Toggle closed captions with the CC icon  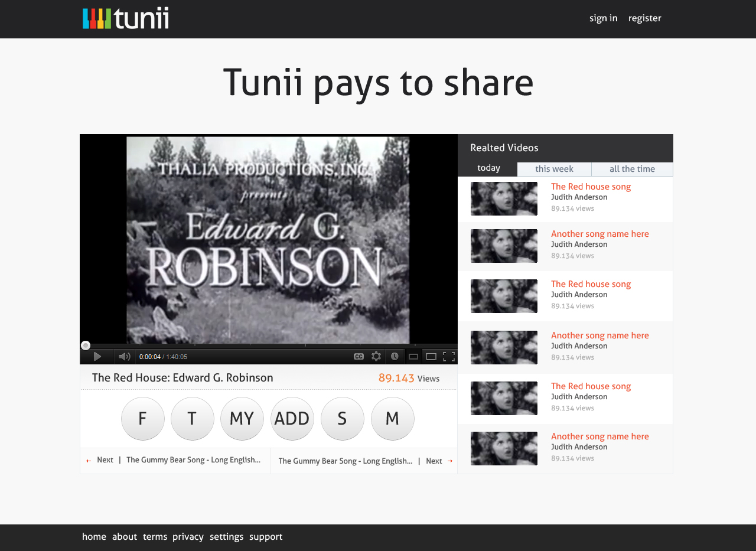click(x=359, y=357)
